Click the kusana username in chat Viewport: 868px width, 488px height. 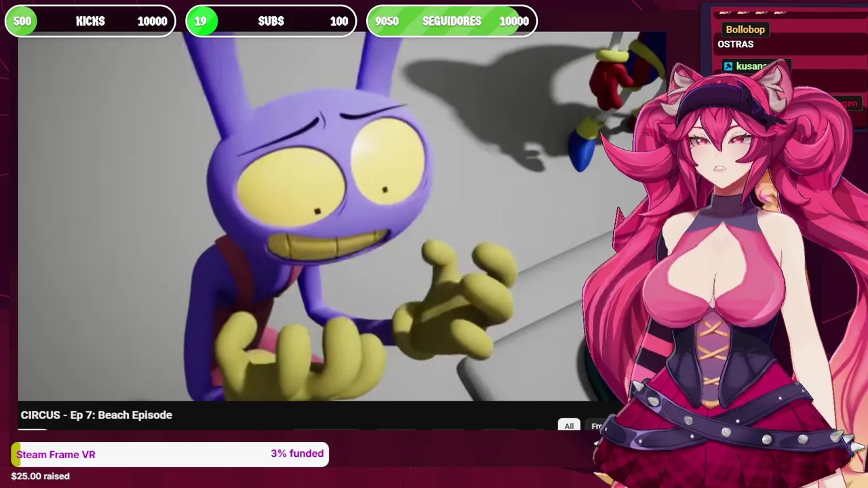point(751,66)
